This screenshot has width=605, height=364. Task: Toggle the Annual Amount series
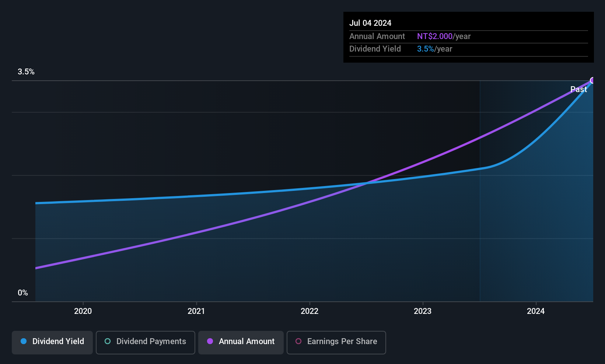click(x=241, y=343)
